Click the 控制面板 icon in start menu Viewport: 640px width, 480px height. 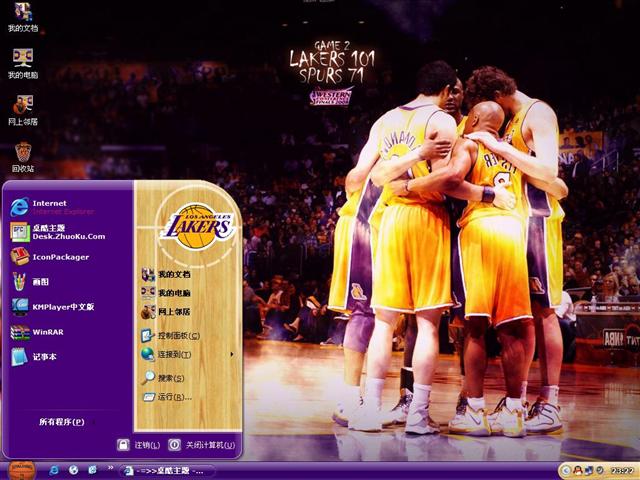coord(147,336)
